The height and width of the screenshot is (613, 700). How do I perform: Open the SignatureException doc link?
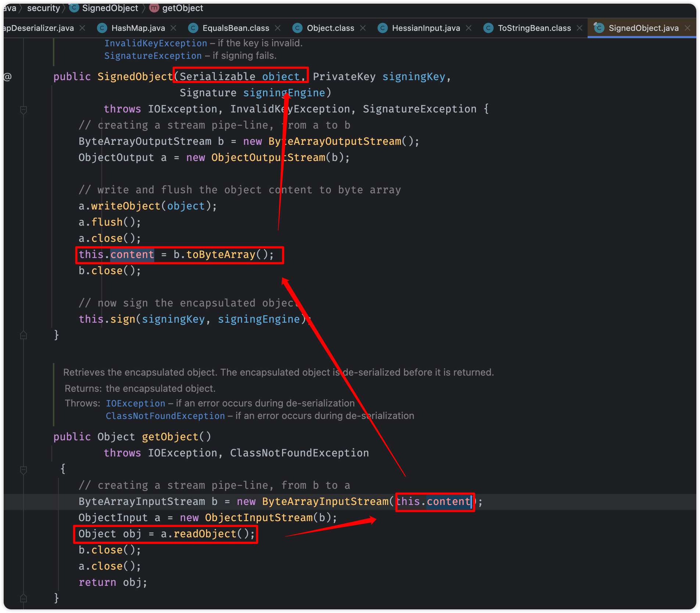click(x=153, y=56)
